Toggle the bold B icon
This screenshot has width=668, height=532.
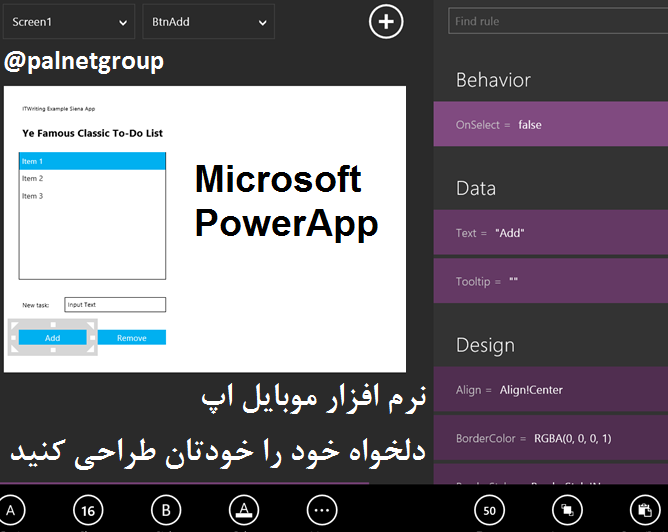(x=166, y=510)
